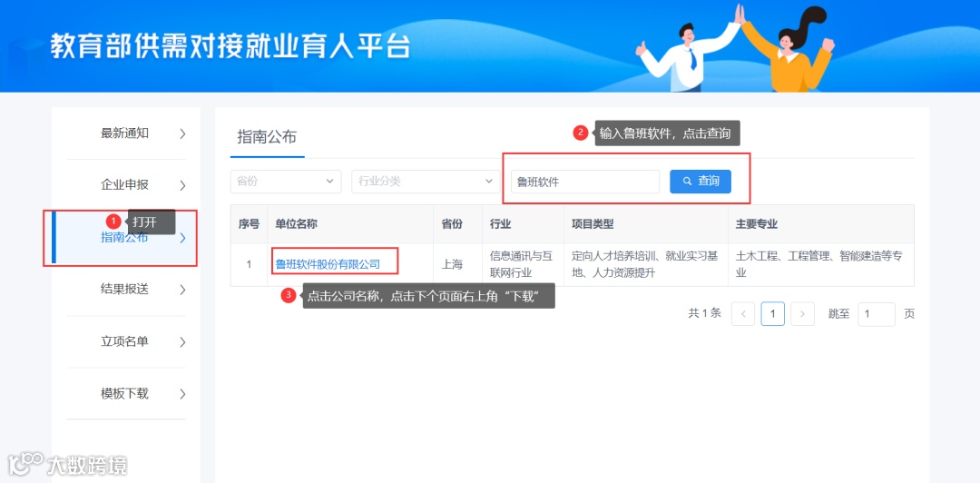This screenshot has width=980, height=483.
Task: Open the 行业分类 dropdown filter
Action: pos(426,182)
